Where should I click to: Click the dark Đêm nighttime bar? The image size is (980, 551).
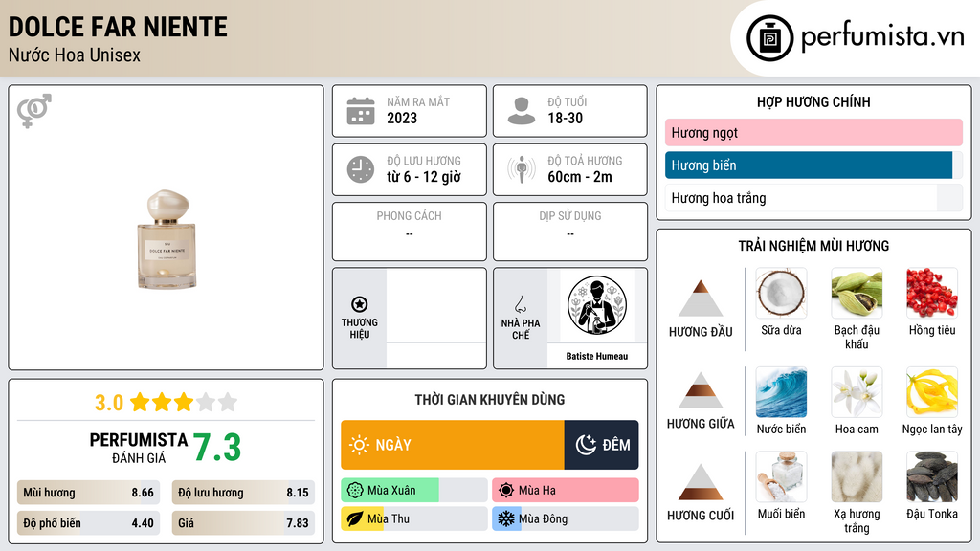601,445
